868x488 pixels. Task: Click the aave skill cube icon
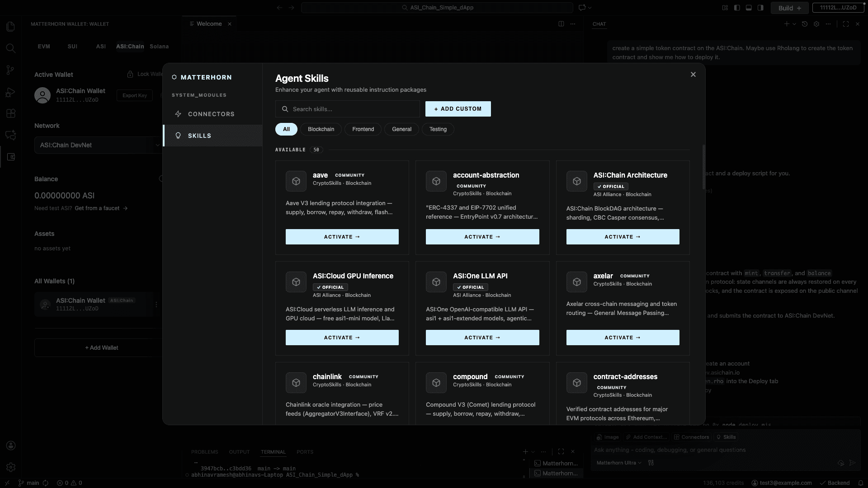pos(296,181)
